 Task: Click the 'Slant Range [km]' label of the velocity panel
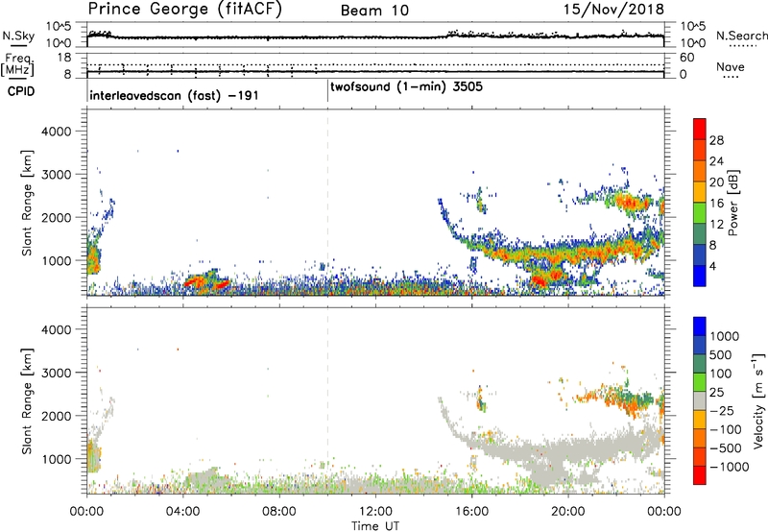(28, 401)
